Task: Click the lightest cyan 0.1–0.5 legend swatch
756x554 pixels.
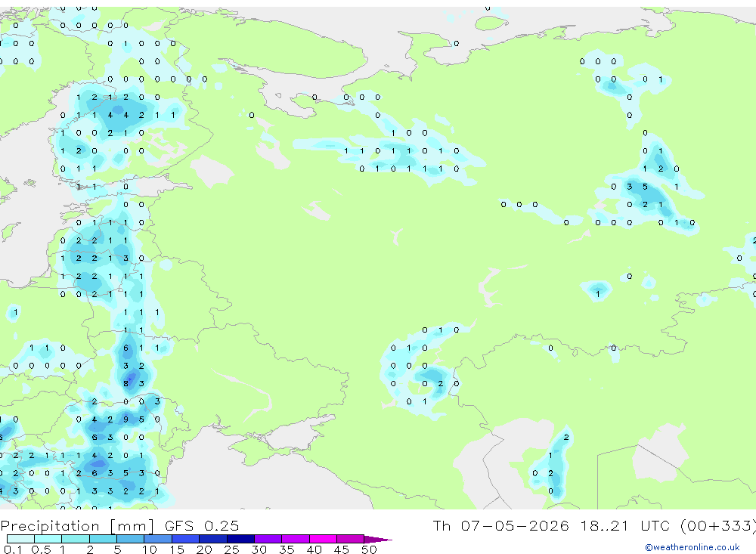Action: click(20, 539)
